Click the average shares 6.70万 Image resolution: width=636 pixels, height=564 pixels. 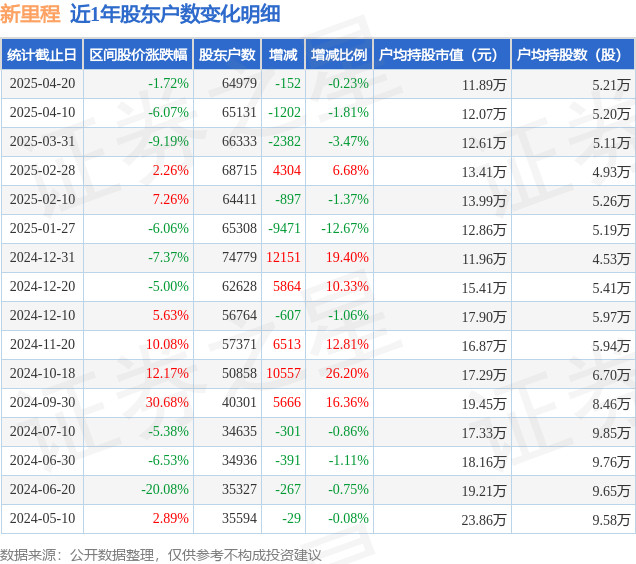pyautogui.click(x=611, y=375)
